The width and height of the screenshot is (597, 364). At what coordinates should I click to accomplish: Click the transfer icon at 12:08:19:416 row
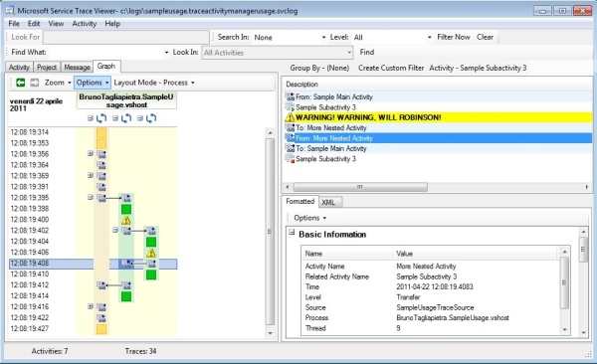pos(101,307)
